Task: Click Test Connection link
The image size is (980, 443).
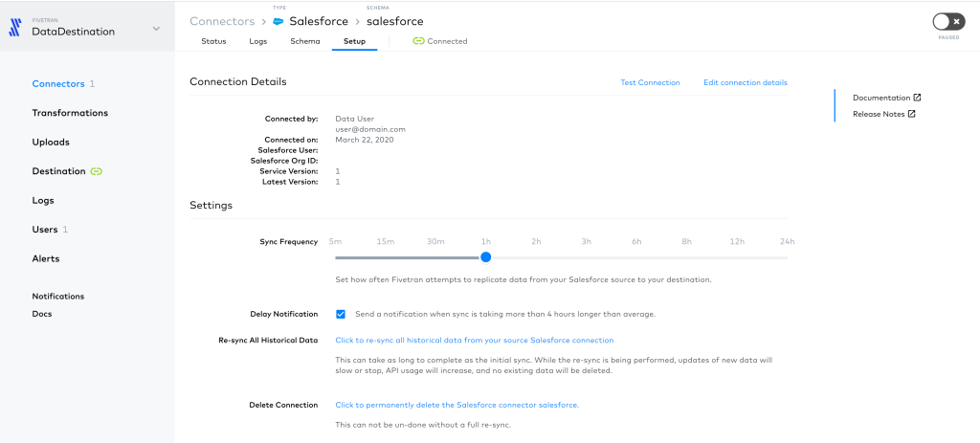Action: coord(650,82)
